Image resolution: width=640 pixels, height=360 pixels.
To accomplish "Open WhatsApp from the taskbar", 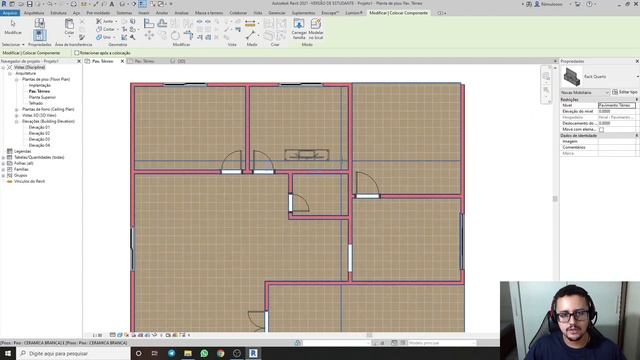I will coord(204,353).
